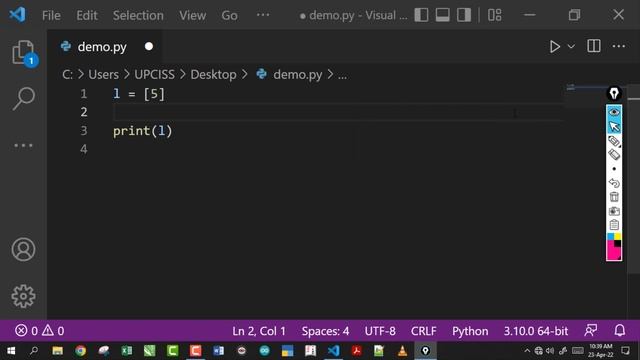View errors and warnings count in status bar

pos(40,330)
